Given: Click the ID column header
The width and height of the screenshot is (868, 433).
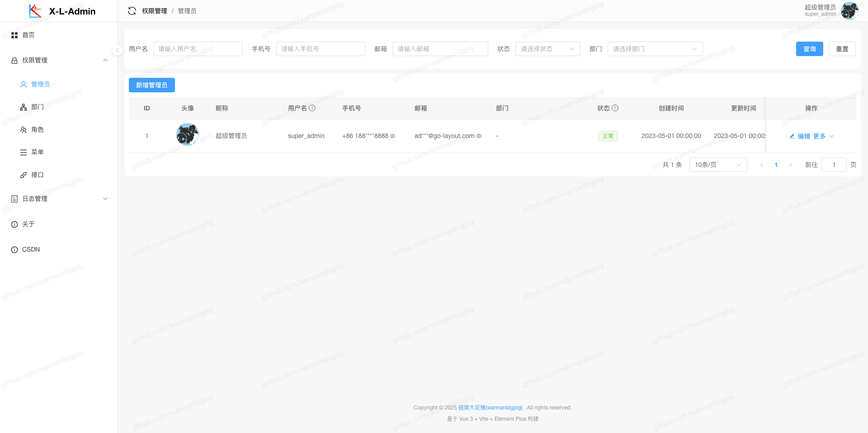Looking at the screenshot, I should click(x=147, y=108).
